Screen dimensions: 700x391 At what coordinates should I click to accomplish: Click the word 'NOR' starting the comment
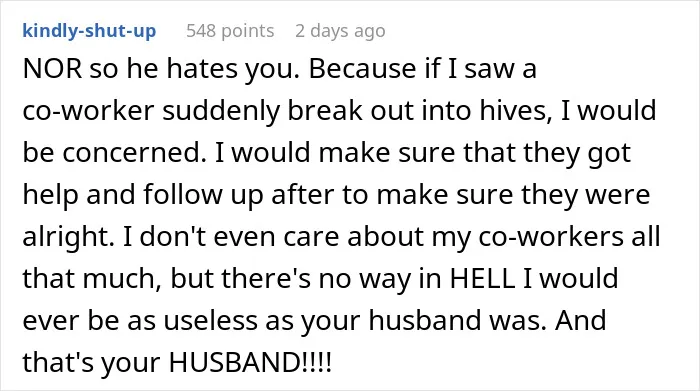[52, 69]
